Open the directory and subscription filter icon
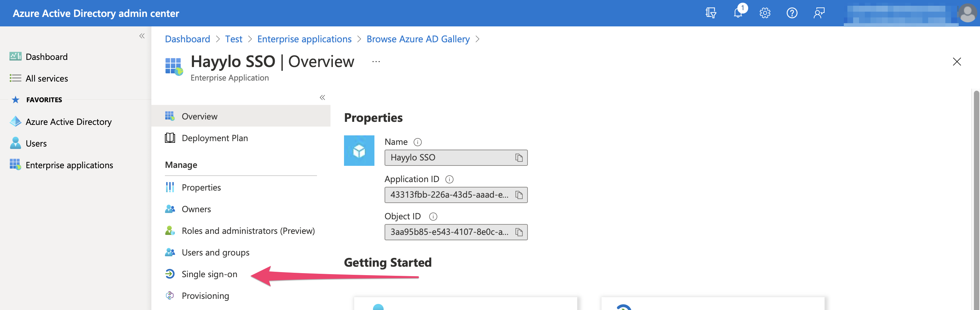 click(x=711, y=13)
